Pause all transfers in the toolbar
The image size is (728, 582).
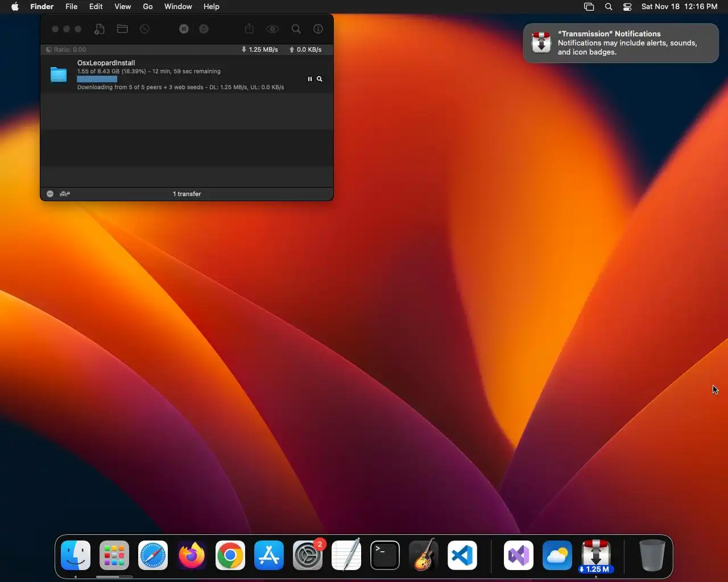[x=184, y=29]
